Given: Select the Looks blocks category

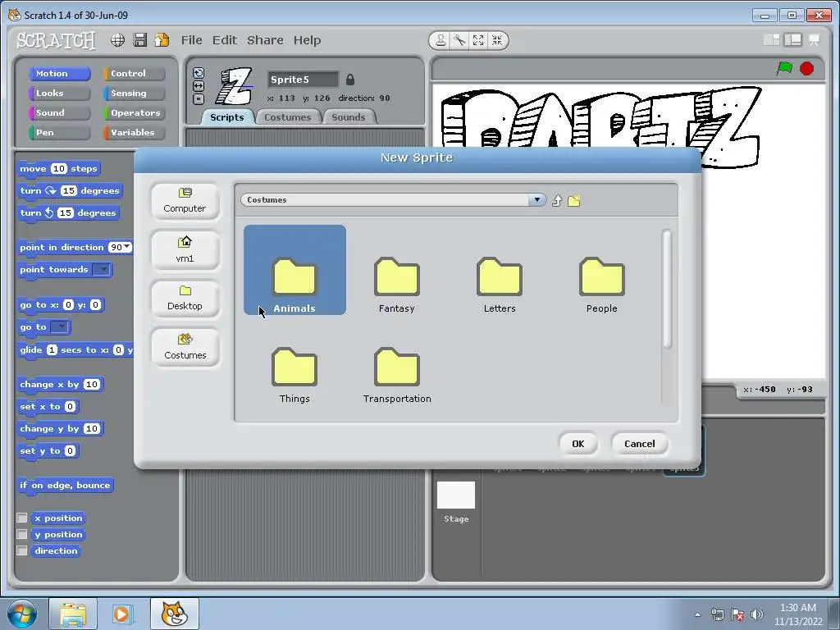Looking at the screenshot, I should point(59,94).
